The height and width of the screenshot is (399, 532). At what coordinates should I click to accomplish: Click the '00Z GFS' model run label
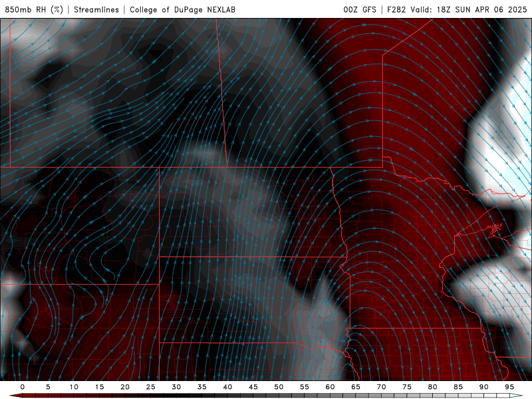point(360,9)
